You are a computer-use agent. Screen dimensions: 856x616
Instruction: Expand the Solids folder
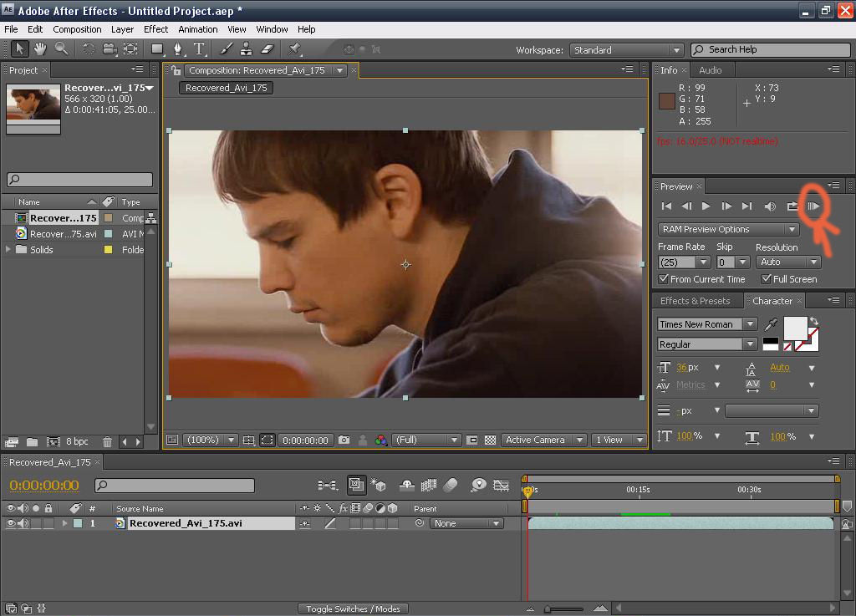tap(8, 249)
